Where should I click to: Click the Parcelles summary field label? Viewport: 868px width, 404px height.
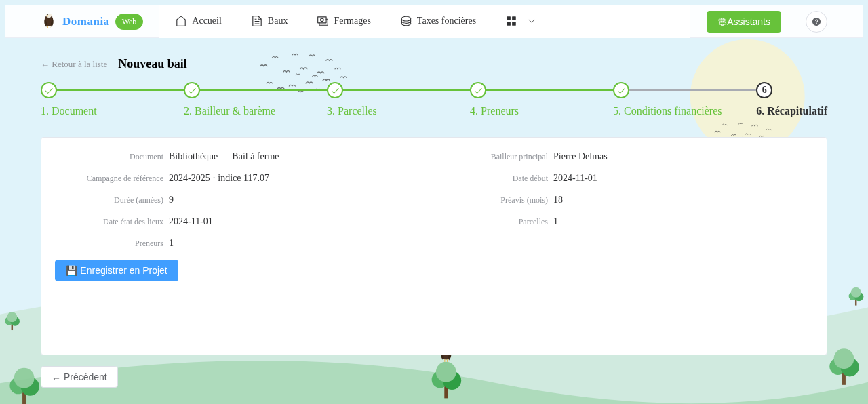pos(533,222)
